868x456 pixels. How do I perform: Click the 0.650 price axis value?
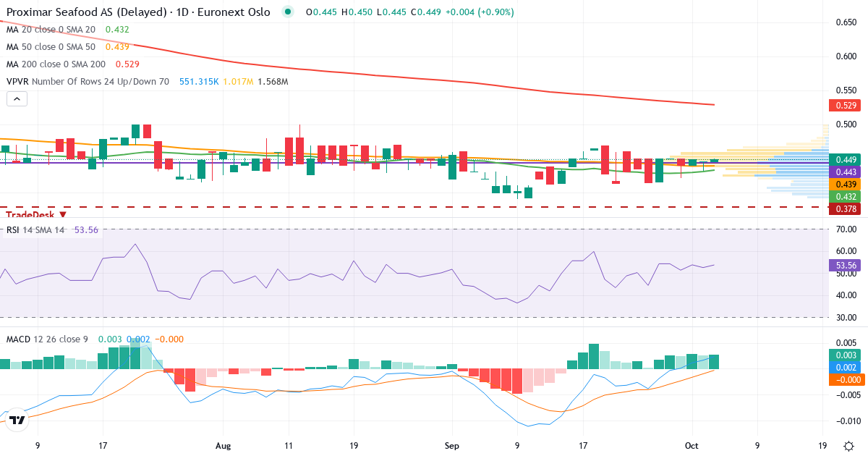[847, 22]
